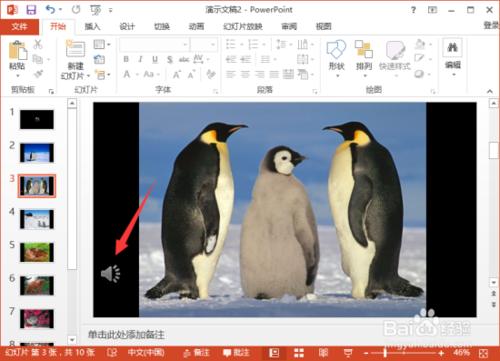Open the slide Section dropdown
The height and width of the screenshot is (361, 500).
102,75
